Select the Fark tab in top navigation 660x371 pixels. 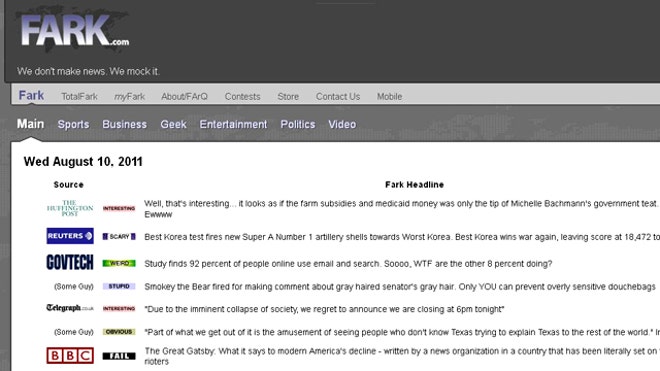click(31, 96)
